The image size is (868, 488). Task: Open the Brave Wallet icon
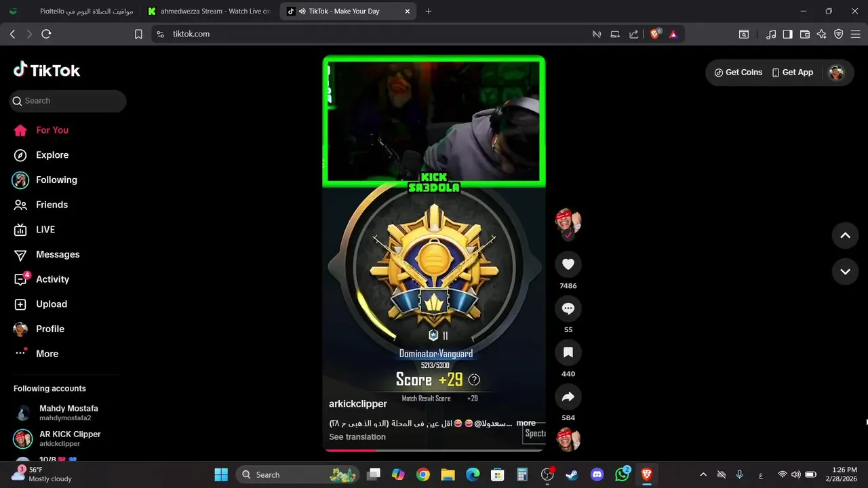click(x=805, y=34)
